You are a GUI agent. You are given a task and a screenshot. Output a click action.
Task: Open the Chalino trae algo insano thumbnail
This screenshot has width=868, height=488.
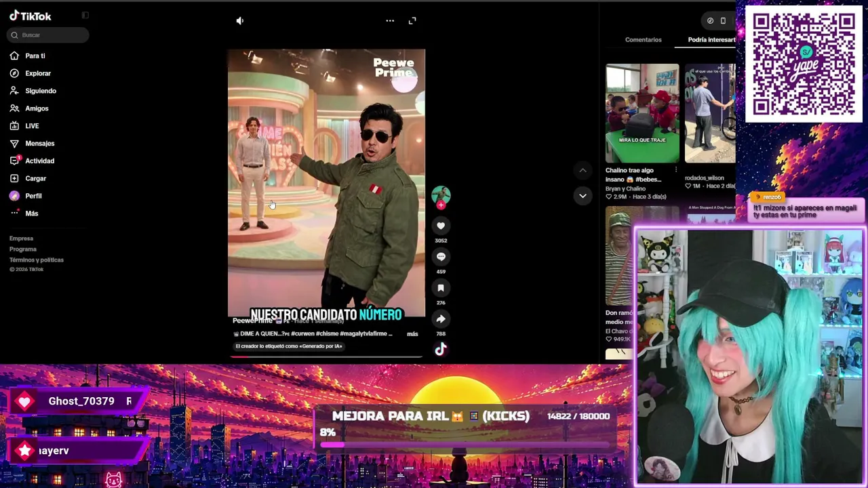point(642,113)
